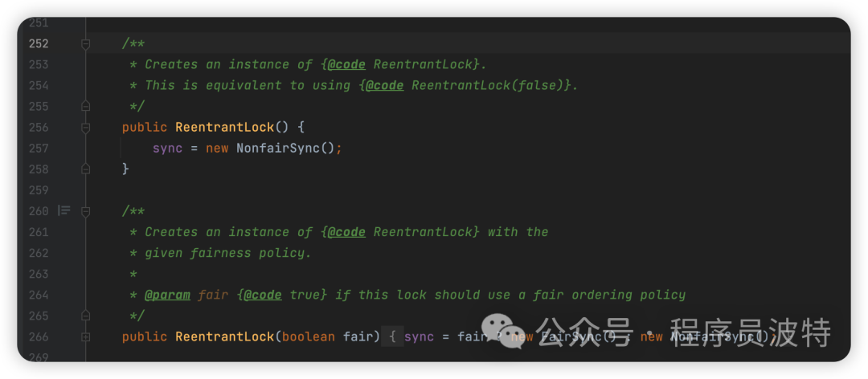Click the fold end marker on line 265

click(x=85, y=316)
